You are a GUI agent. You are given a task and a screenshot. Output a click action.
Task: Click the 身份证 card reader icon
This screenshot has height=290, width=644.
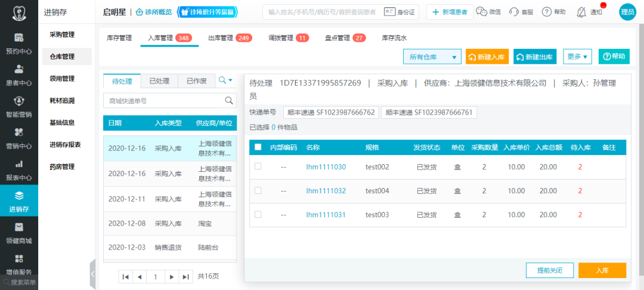click(389, 12)
